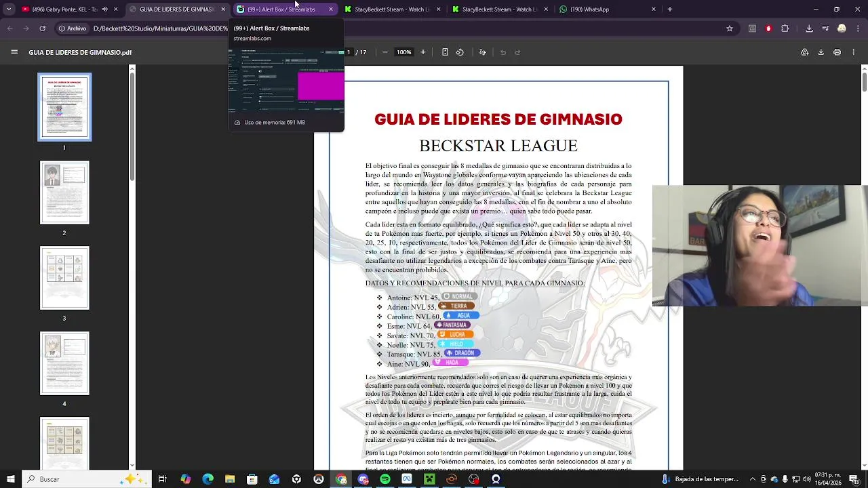Screen dimensions: 868x488
Task: Zoom out the PDF document
Action: 385,52
